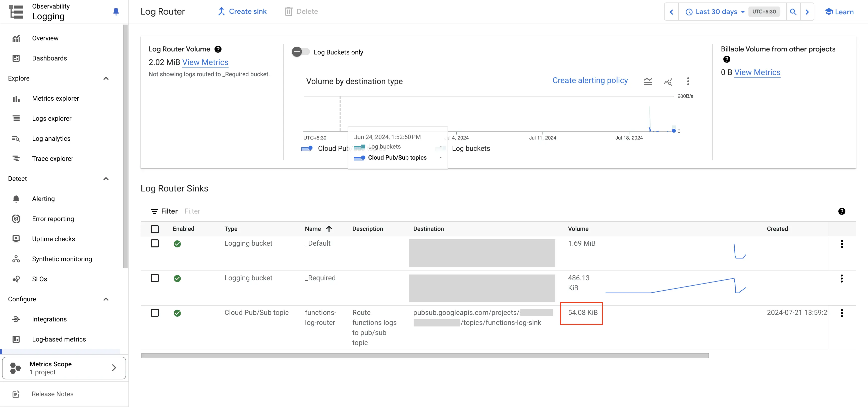The image size is (868, 407).
Task: Open chart in Metrics explorer icon
Action: pyautogui.click(x=668, y=82)
